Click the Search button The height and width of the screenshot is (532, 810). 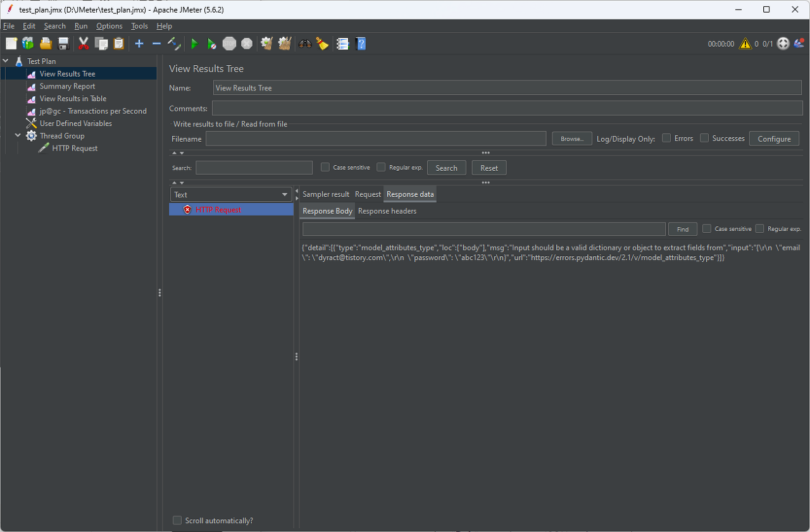pos(447,168)
